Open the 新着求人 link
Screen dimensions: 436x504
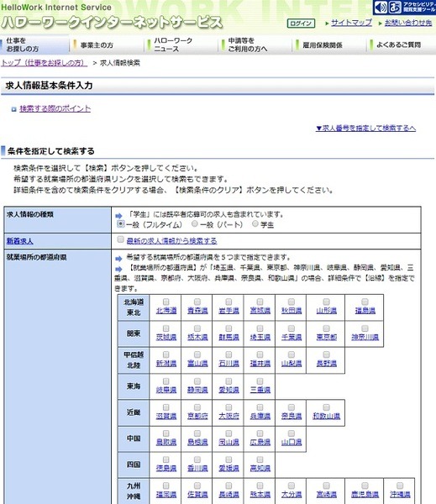(19, 241)
